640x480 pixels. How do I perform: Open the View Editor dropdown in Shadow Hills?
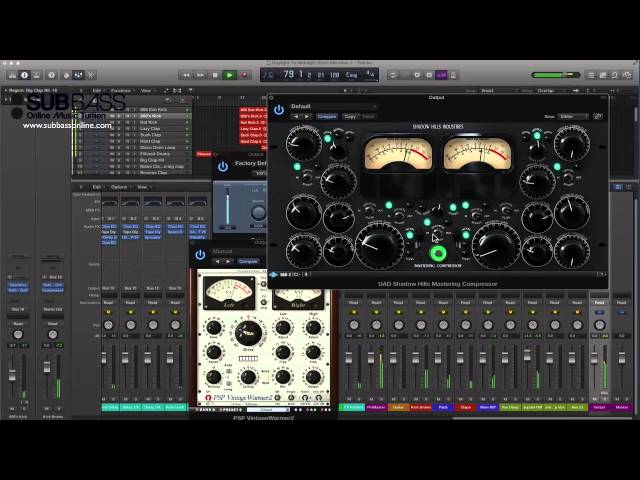pos(573,116)
